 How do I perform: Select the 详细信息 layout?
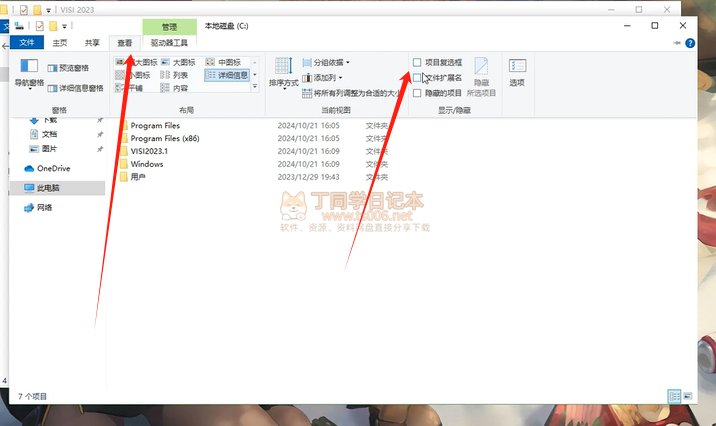[x=226, y=75]
